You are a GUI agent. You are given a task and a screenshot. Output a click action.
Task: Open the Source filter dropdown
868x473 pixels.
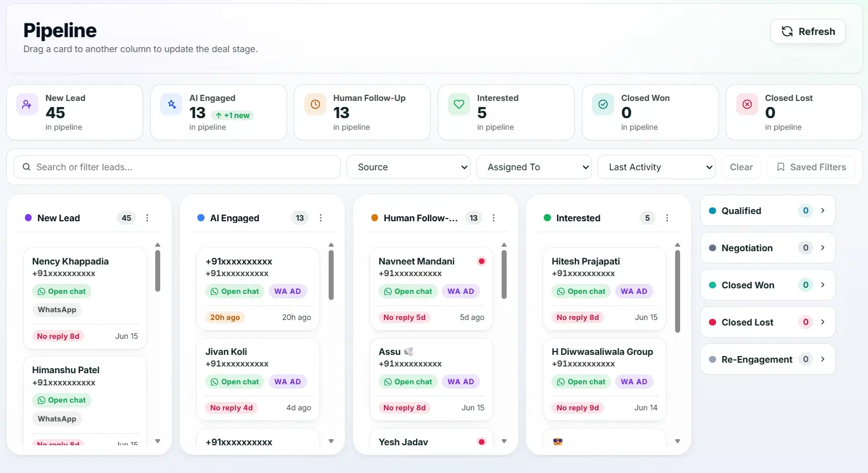(x=408, y=167)
